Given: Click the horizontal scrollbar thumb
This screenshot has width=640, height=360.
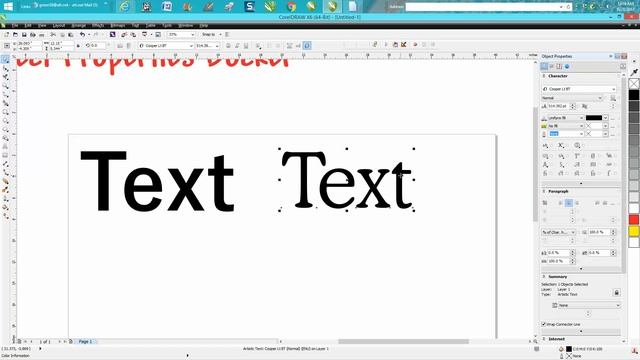Looking at the screenshot, I should (x=403, y=341).
